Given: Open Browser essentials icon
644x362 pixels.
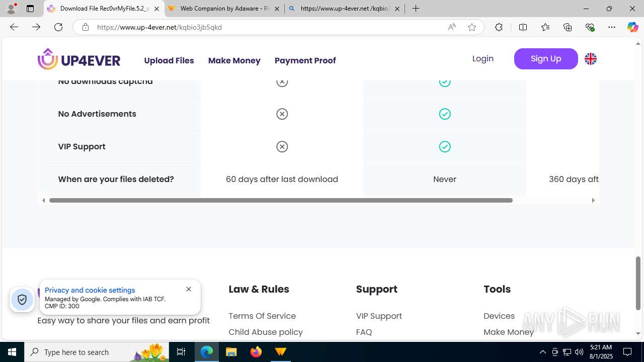Looking at the screenshot, I should tap(590, 27).
